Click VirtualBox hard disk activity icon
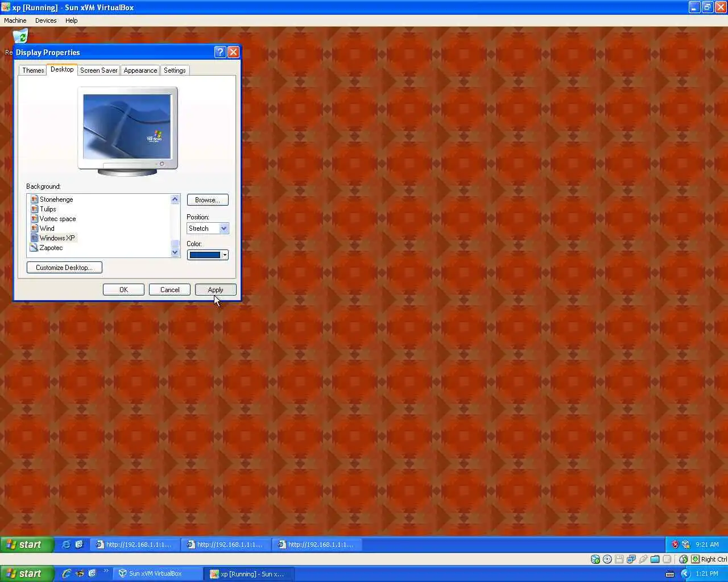The image size is (728, 582). (595, 559)
